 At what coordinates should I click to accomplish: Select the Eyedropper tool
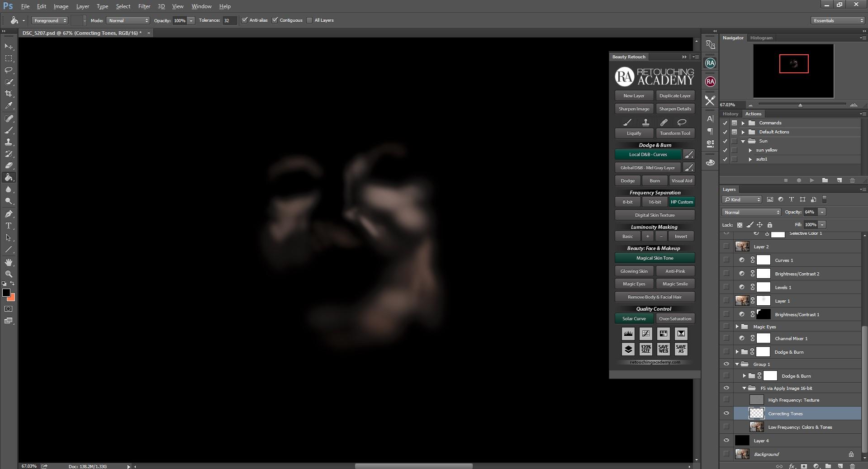[x=9, y=105]
